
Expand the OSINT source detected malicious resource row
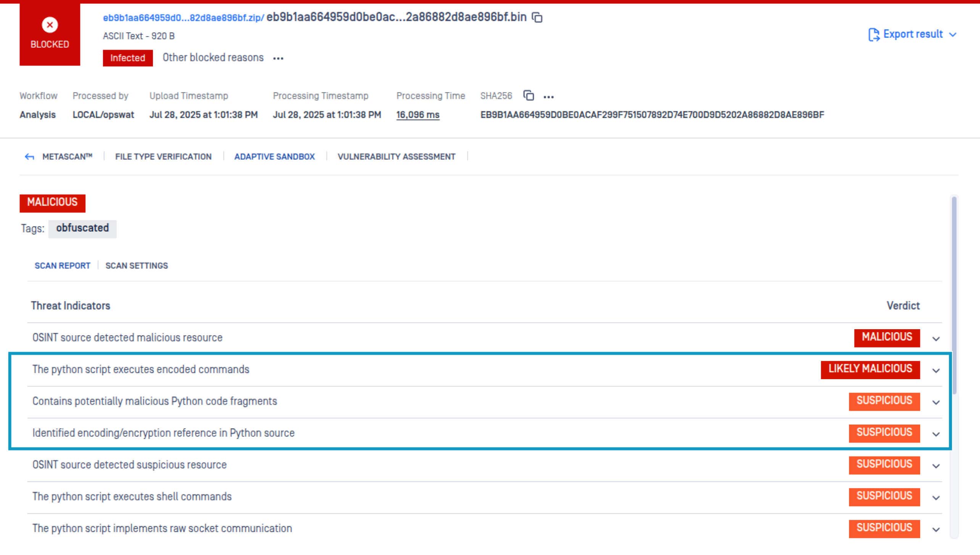point(935,338)
